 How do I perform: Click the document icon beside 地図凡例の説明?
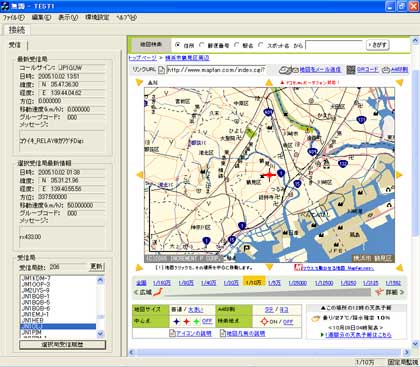(x=223, y=333)
